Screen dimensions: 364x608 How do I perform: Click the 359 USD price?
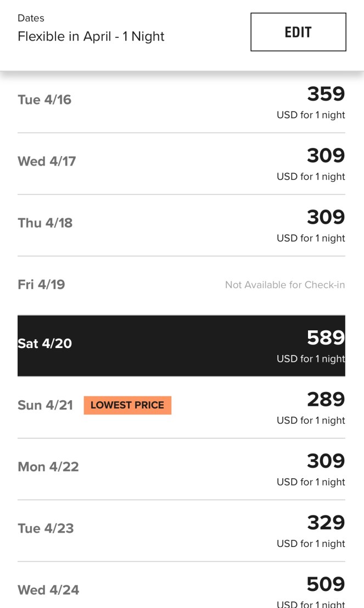[326, 95]
